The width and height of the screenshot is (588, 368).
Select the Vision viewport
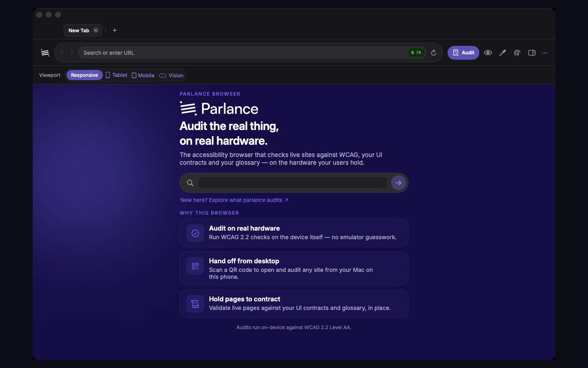[x=171, y=75]
